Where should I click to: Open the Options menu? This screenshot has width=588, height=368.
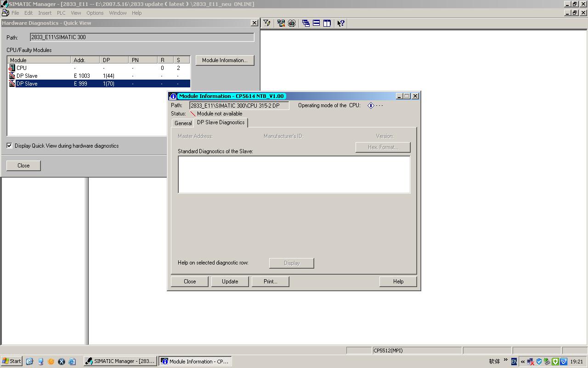coord(95,13)
